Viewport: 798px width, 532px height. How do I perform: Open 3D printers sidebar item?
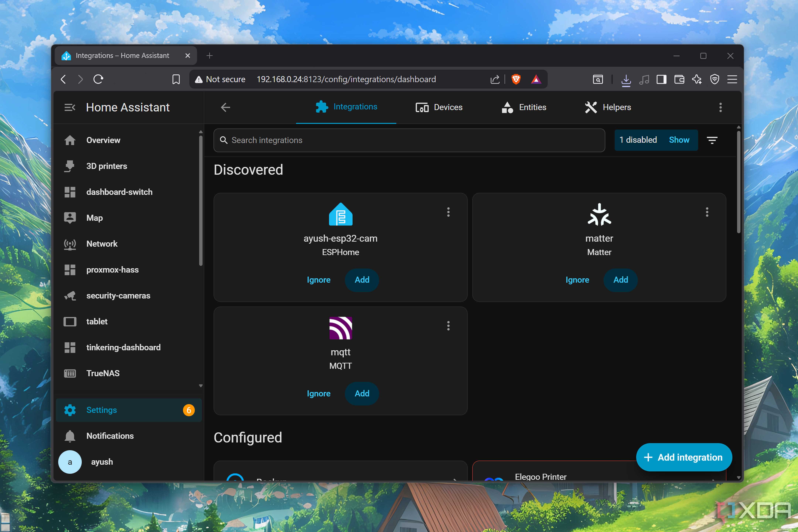tap(129, 166)
